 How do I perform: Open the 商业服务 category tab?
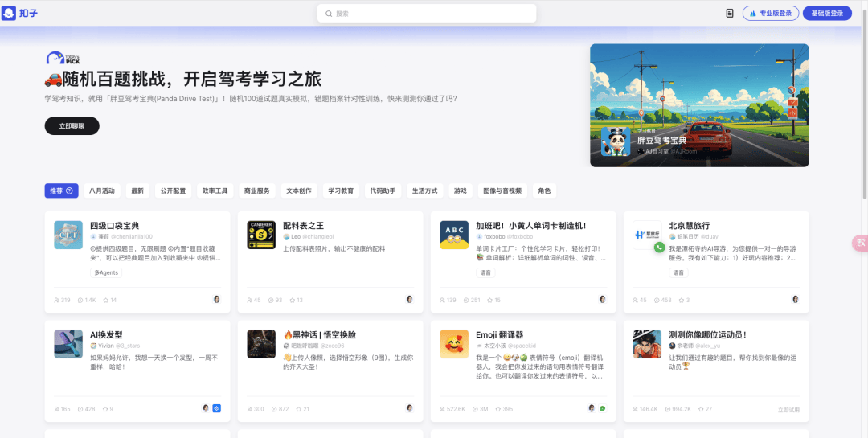257,190
